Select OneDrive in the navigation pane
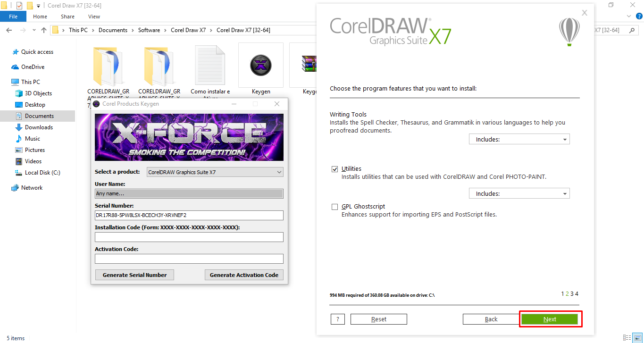 pos(33,67)
